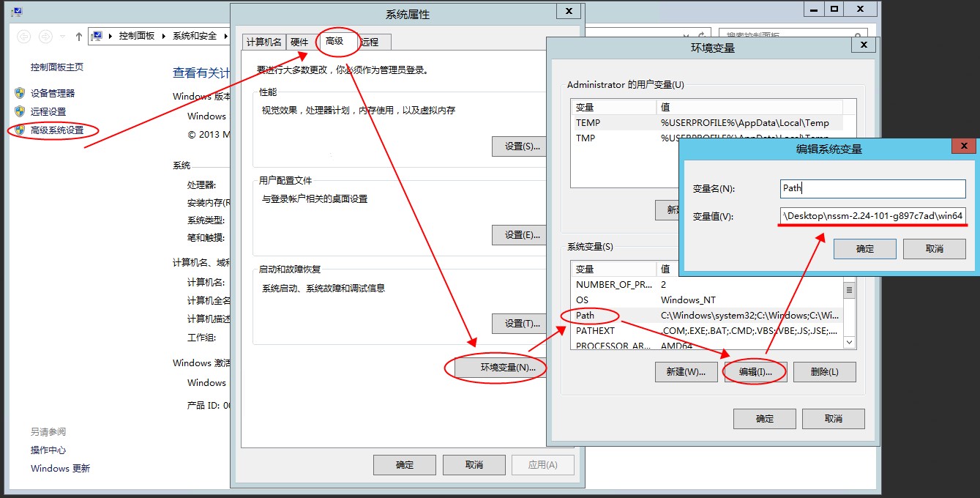Viewport: 980px width, 498px height.
Task: Open the 计算机名 tab
Action: (263, 42)
